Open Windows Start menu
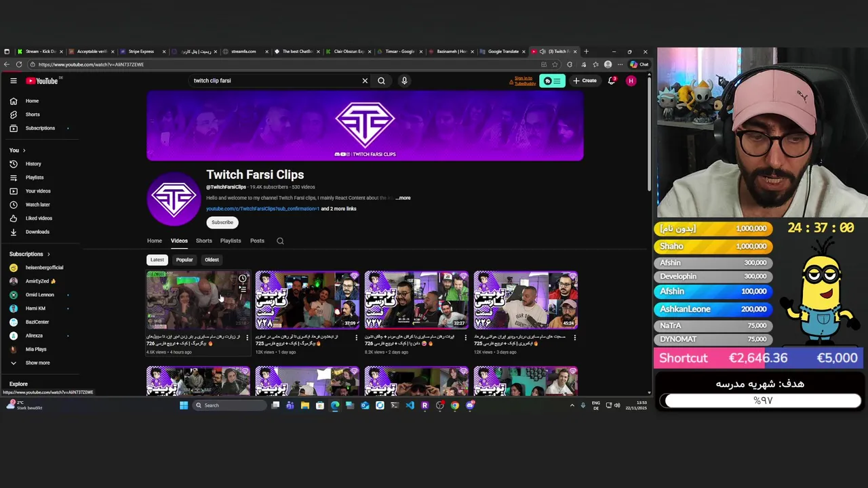The width and height of the screenshot is (868, 488). click(x=184, y=405)
